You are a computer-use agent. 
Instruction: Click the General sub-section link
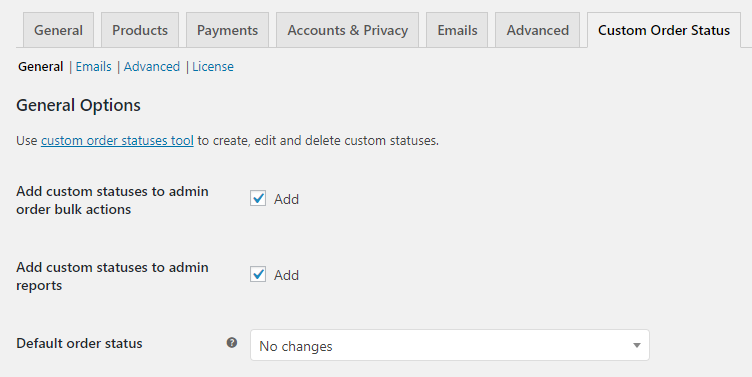(x=41, y=67)
